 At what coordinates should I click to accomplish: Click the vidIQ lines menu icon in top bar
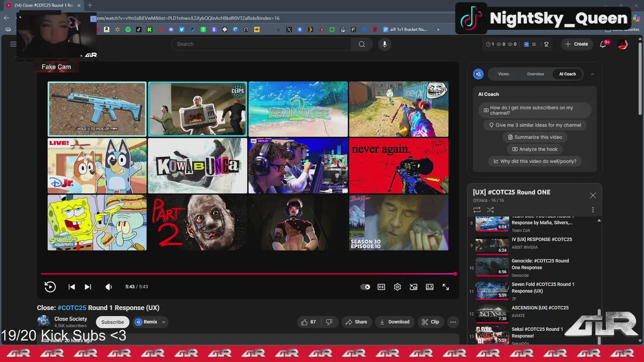coord(534,44)
